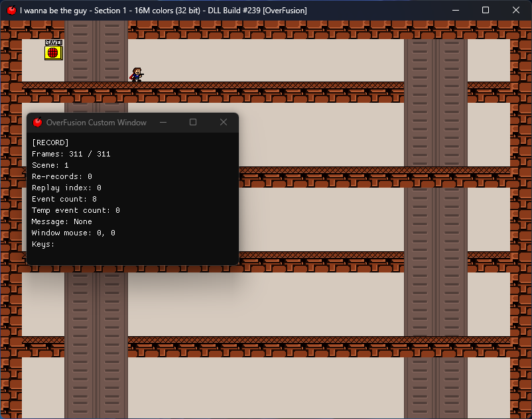Minimize the OverFusion Custom Window

(x=163, y=122)
